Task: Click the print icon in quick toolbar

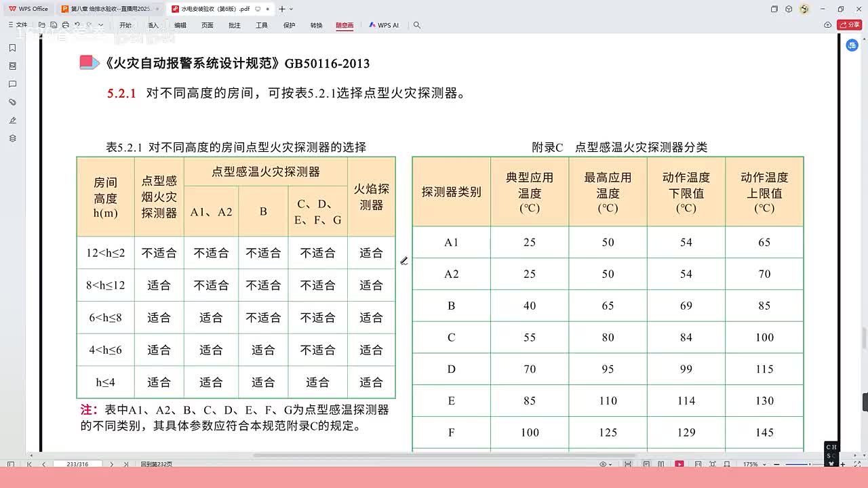Action: 66,25
